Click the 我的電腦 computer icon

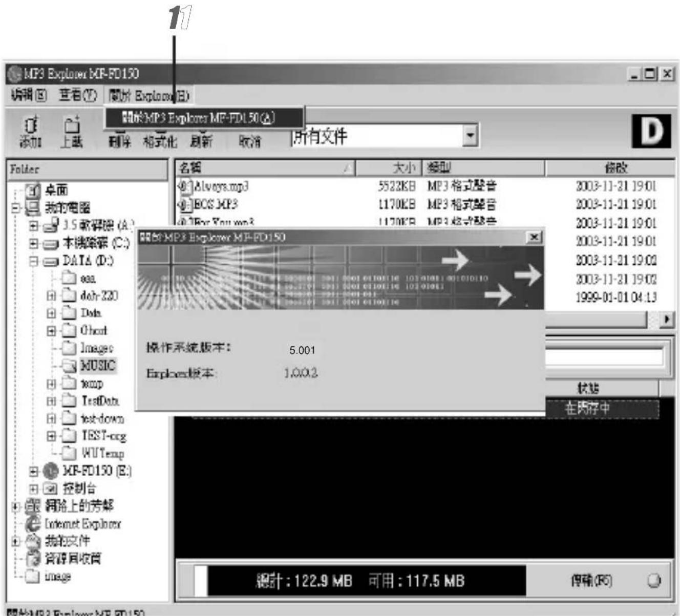click(x=33, y=208)
